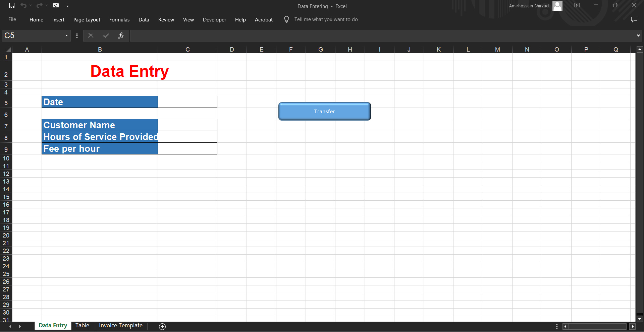644x332 pixels.
Task: Click the vertical scrollbar down arrow
Action: click(x=640, y=319)
